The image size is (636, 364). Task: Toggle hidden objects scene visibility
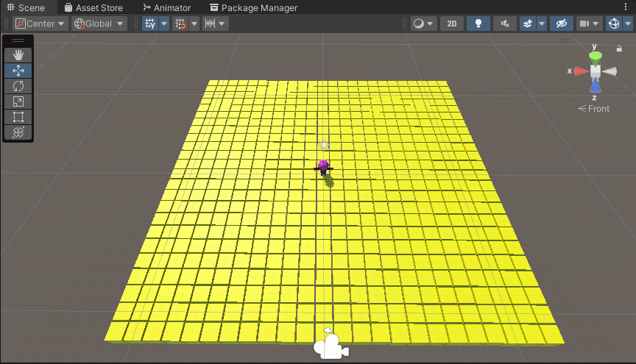click(562, 24)
